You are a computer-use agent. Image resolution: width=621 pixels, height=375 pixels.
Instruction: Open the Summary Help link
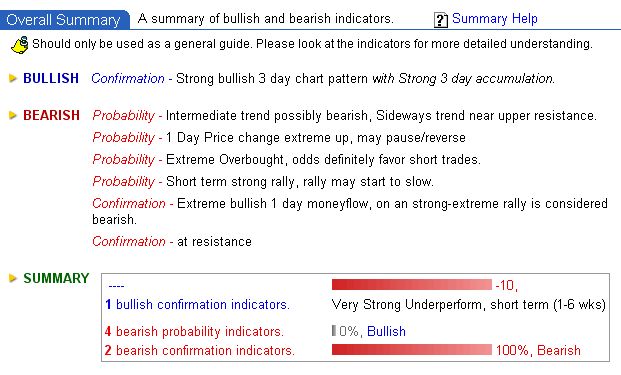(x=495, y=19)
